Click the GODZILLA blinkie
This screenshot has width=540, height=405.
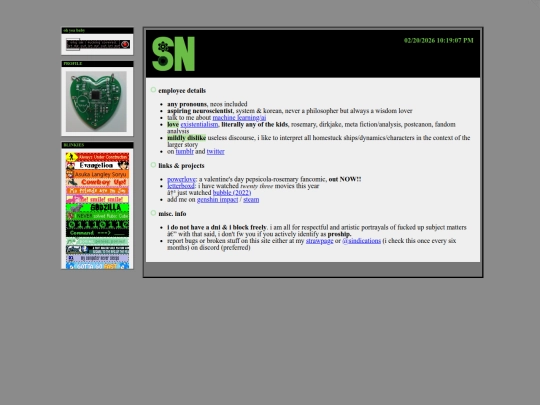97,207
